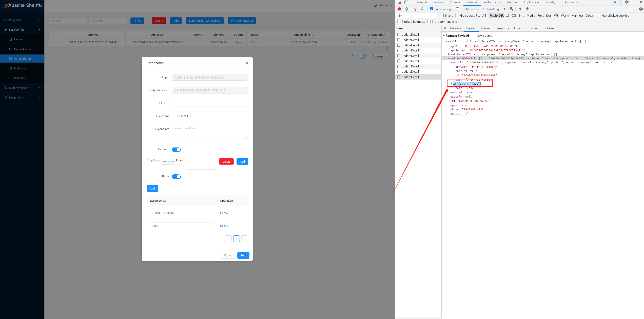The width and height of the screenshot is (644, 319).
Task: Click the UserId input field
Action: pos(209,103)
